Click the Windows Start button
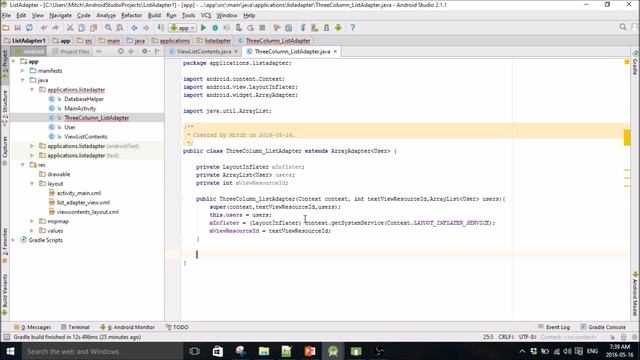Image resolution: width=640 pixels, height=360 pixels. click(11, 351)
